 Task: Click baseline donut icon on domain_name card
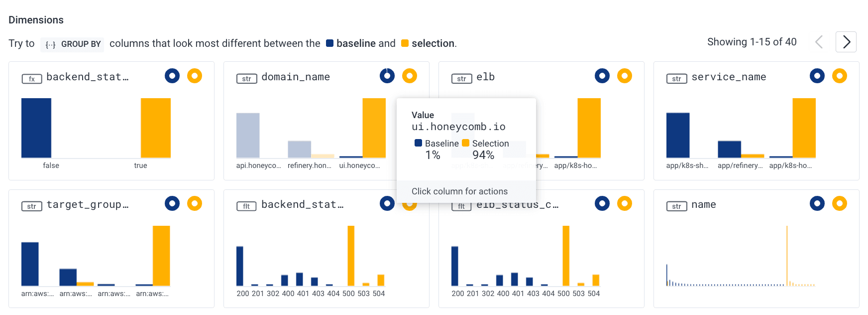(x=387, y=76)
